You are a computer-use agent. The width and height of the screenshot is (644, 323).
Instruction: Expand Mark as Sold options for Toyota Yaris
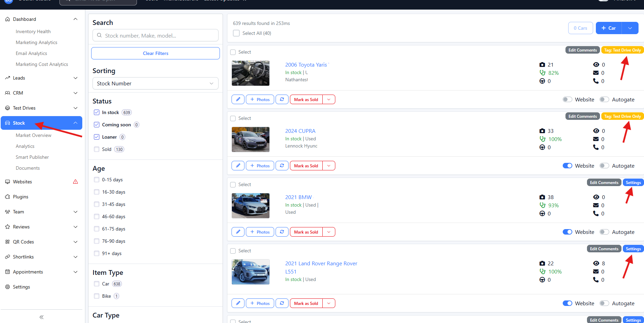pos(329,99)
